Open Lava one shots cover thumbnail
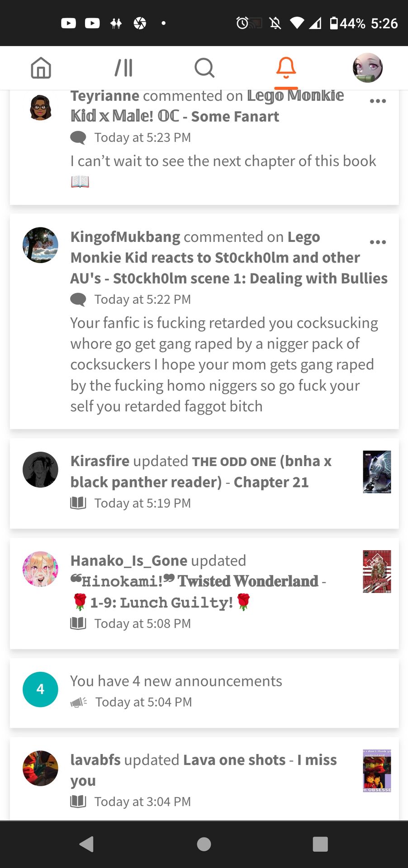This screenshot has height=868, width=408. 377,771
